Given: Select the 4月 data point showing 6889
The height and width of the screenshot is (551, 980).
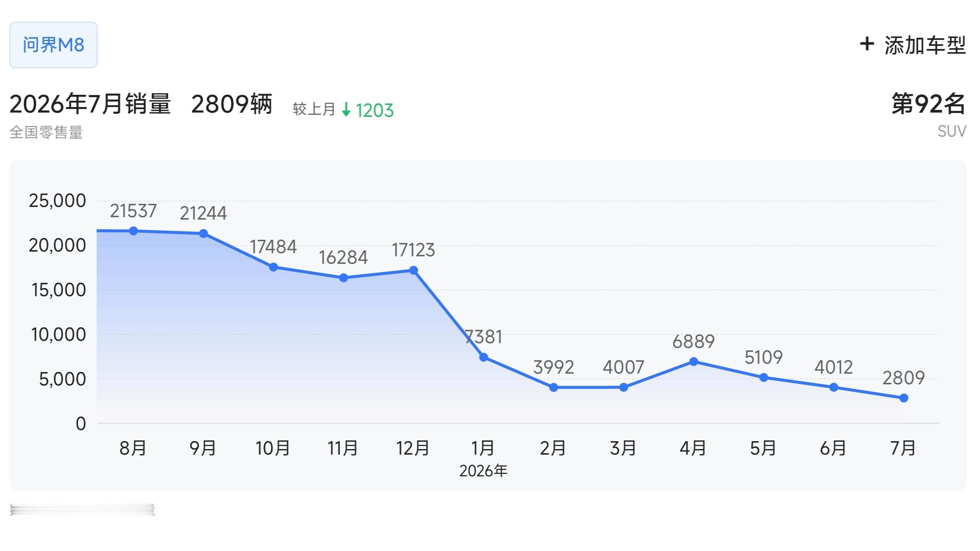Looking at the screenshot, I should [694, 362].
